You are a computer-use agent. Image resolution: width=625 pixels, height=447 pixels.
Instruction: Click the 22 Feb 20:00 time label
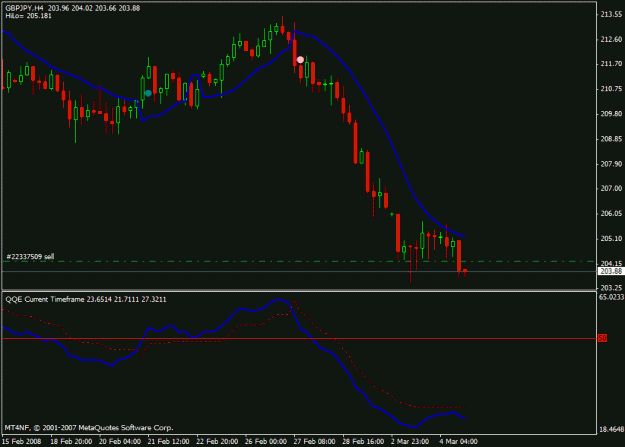point(217,441)
